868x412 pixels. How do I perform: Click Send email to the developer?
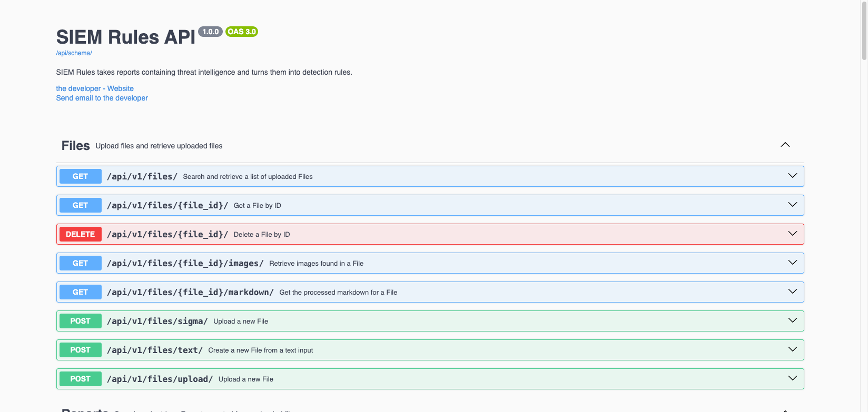coord(102,98)
